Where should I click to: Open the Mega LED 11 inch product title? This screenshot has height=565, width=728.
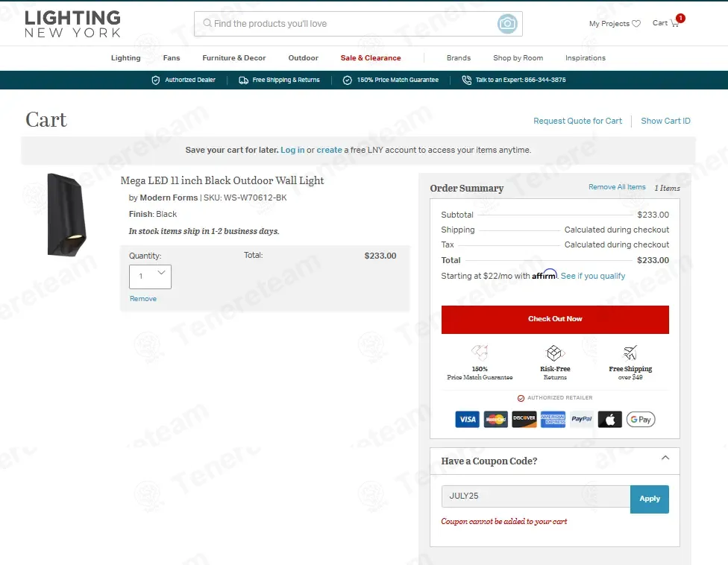(x=222, y=180)
